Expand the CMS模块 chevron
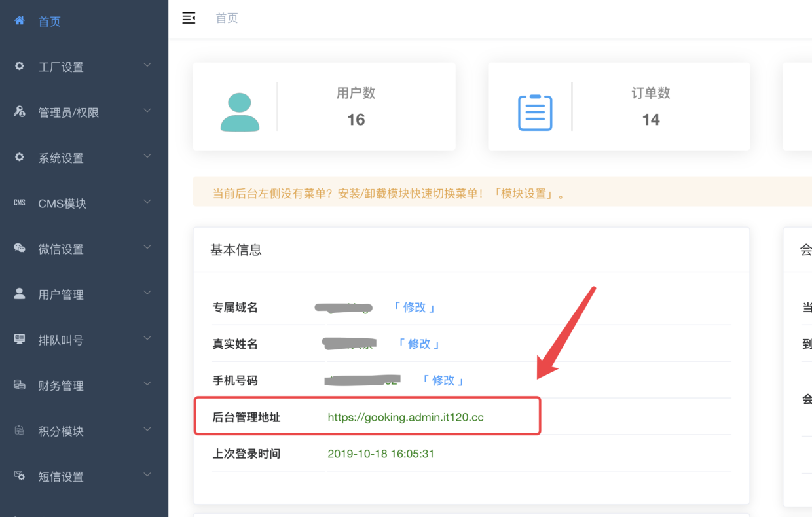The width and height of the screenshot is (812, 517). [147, 202]
